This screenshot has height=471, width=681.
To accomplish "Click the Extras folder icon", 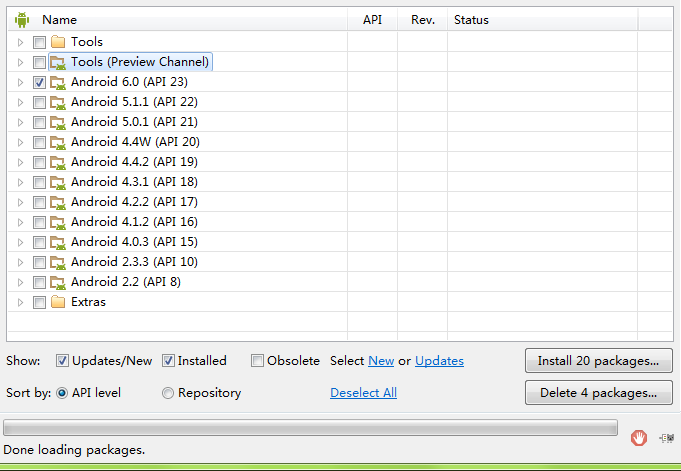I will [x=58, y=302].
